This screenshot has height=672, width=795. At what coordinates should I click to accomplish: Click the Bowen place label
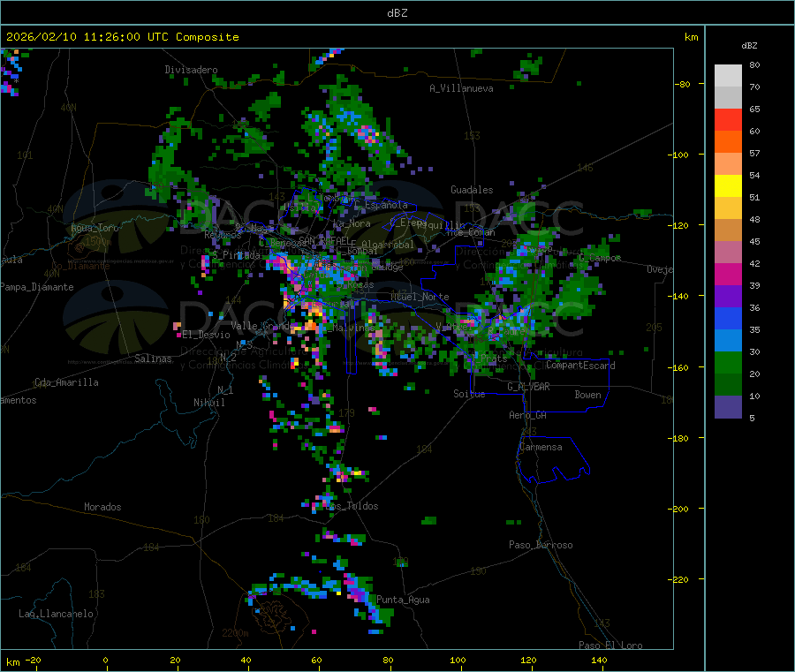pos(587,395)
